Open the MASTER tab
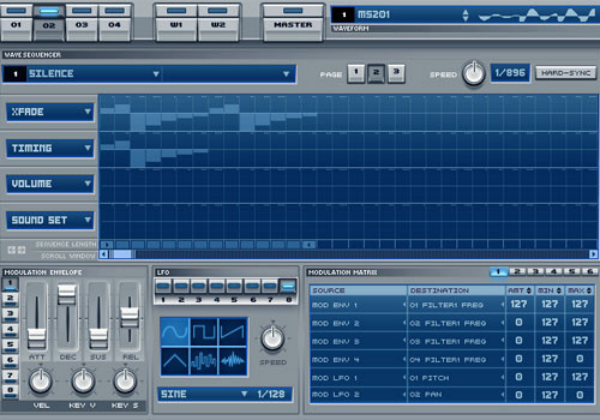Image resolution: width=600 pixels, height=420 pixels. coord(293,22)
